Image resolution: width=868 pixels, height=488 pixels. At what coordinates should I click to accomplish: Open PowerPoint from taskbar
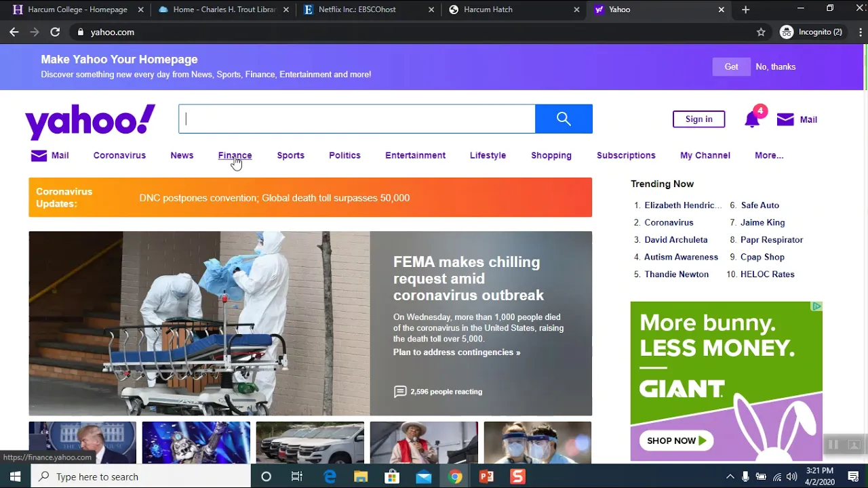(486, 476)
